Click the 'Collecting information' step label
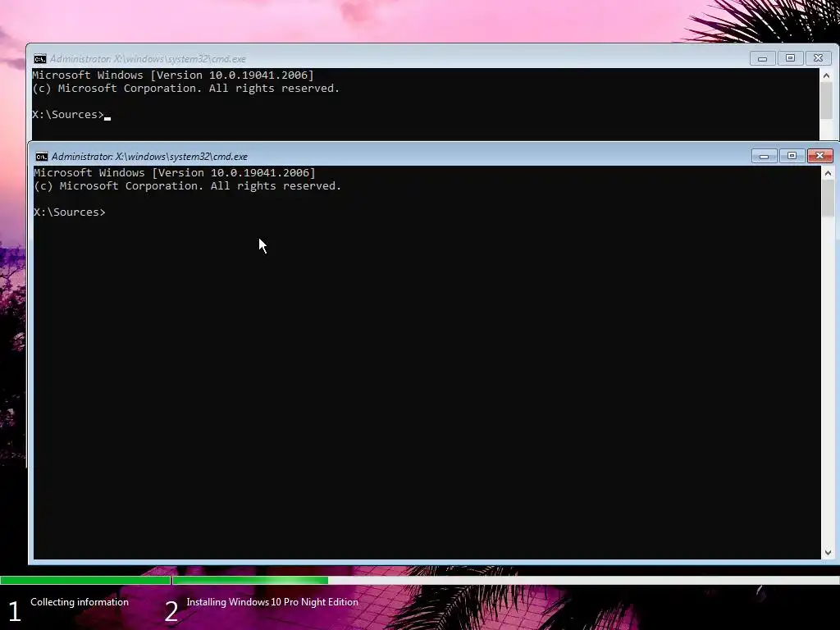 click(80, 602)
